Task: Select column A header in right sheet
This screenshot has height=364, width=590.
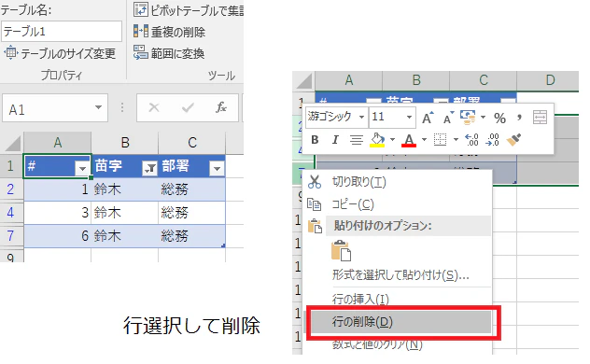Action: (349, 80)
